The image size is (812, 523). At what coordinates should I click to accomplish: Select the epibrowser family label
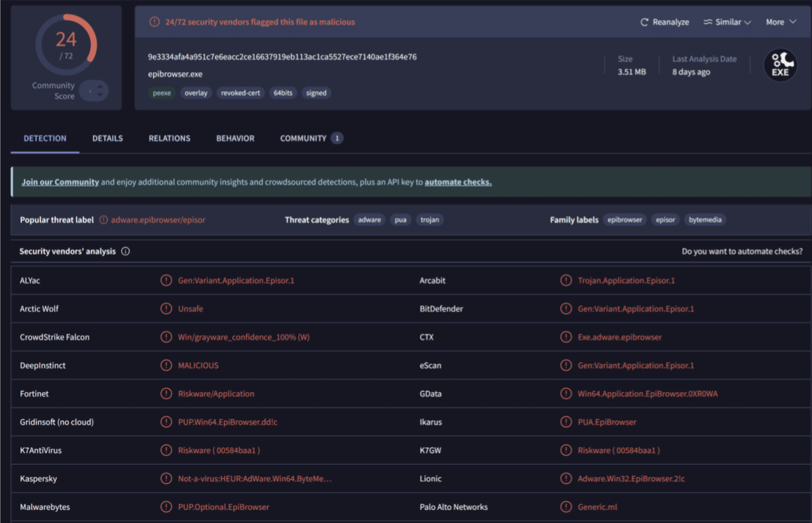pyautogui.click(x=624, y=220)
